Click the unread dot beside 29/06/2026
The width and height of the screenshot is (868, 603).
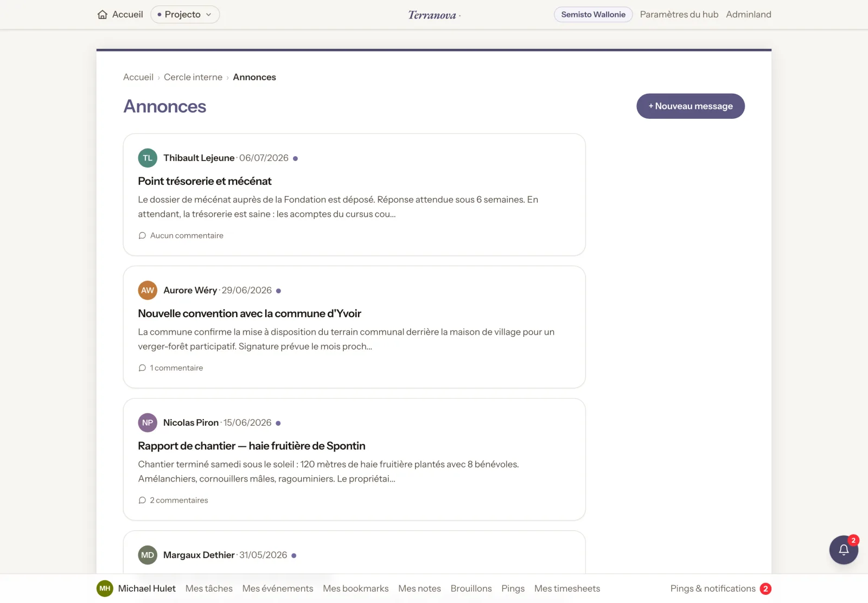tap(278, 291)
